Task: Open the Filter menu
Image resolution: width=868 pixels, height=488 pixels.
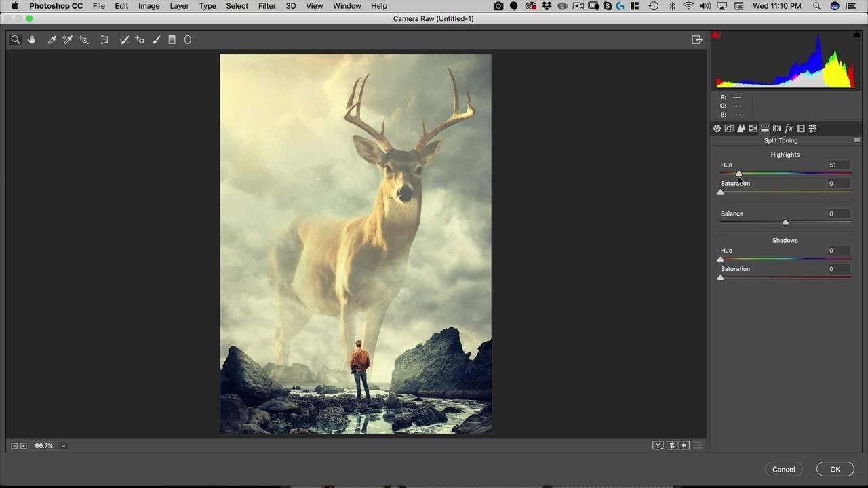Action: [267, 6]
